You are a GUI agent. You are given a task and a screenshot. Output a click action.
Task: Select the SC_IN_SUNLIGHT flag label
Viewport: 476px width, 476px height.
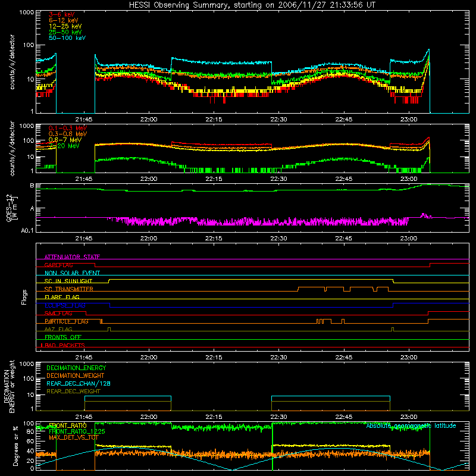coord(68,281)
